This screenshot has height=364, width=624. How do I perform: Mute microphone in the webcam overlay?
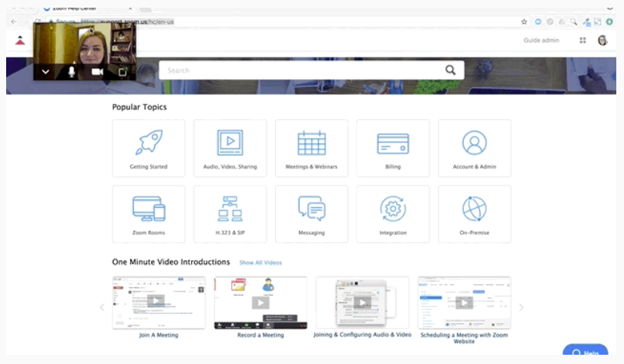pyautogui.click(x=72, y=72)
